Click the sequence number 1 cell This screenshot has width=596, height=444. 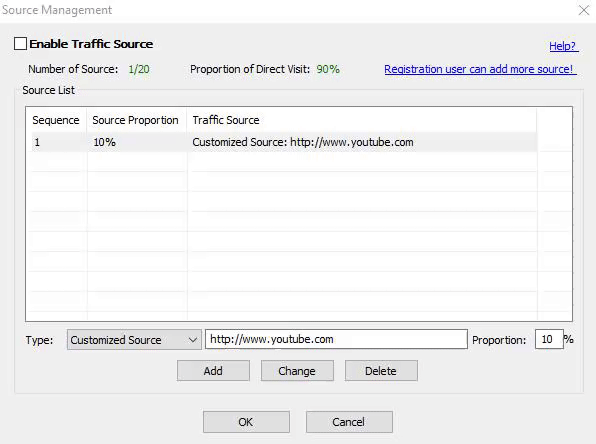37,142
